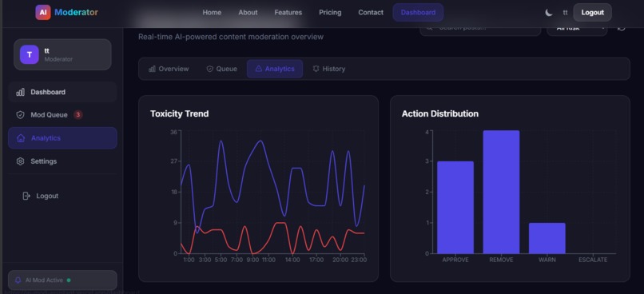644x294 pixels.
Task: Open Settings gear in sidebar
Action: tap(20, 161)
